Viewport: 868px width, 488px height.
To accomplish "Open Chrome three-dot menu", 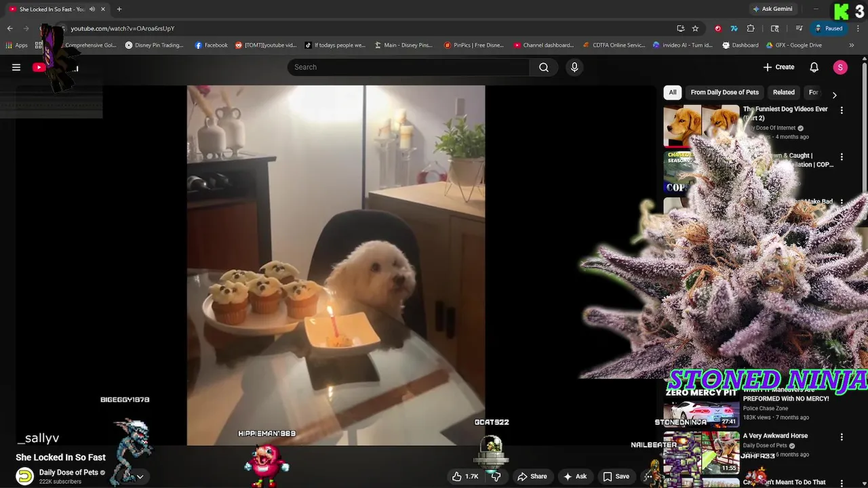I will tap(858, 28).
